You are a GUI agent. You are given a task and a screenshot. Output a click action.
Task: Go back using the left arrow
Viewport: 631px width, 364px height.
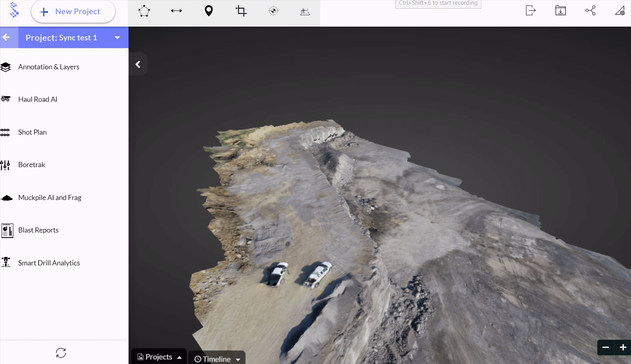pos(6,38)
